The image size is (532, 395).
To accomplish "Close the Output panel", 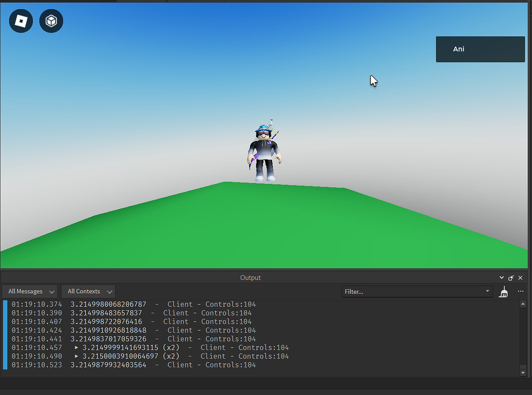I will [x=520, y=278].
